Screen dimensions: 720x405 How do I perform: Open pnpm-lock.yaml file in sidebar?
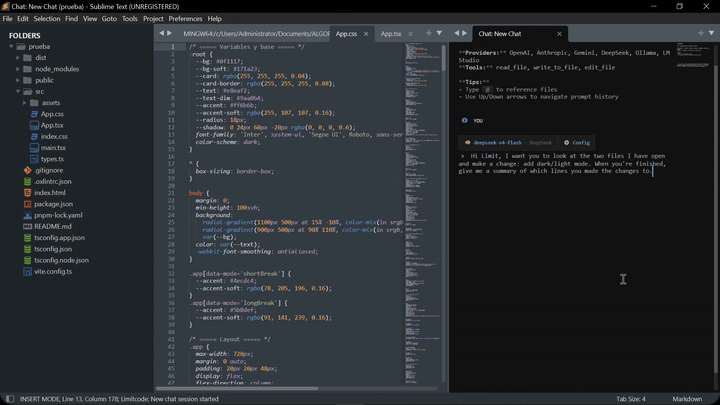click(58, 215)
